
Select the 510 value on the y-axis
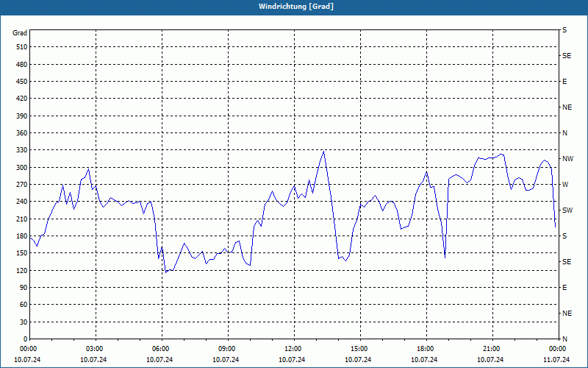click(x=22, y=47)
